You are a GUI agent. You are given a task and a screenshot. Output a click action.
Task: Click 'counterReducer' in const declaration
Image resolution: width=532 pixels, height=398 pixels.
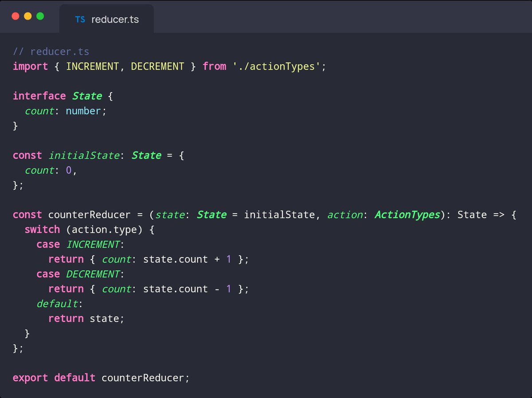90,215
